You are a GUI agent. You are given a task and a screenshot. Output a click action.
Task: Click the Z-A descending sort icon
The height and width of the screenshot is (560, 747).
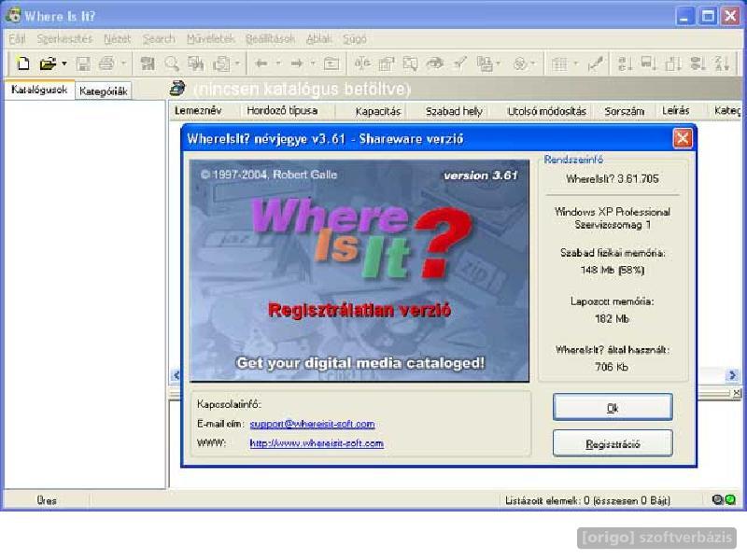(x=722, y=63)
